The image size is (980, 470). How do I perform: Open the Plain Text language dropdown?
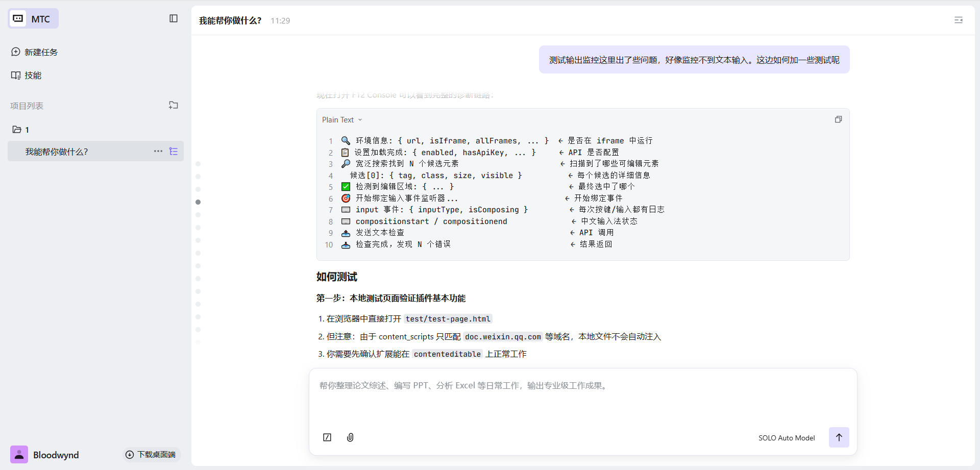pos(342,120)
